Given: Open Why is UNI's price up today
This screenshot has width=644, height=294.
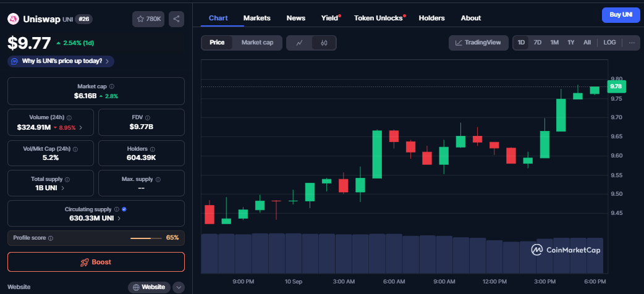Looking at the screenshot, I should click(x=61, y=61).
